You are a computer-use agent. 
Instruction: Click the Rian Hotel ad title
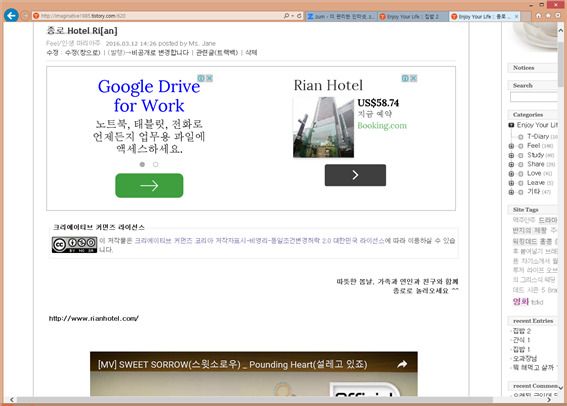click(x=328, y=85)
